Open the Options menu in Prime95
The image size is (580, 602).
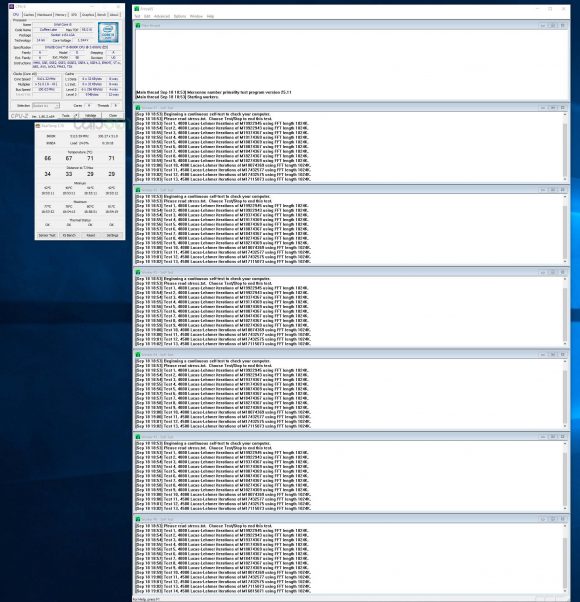click(x=180, y=16)
